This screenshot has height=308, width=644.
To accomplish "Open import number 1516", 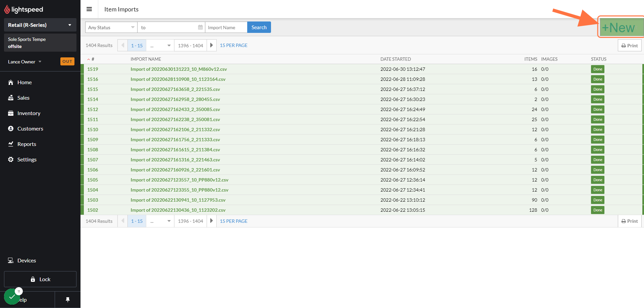I will click(x=93, y=79).
